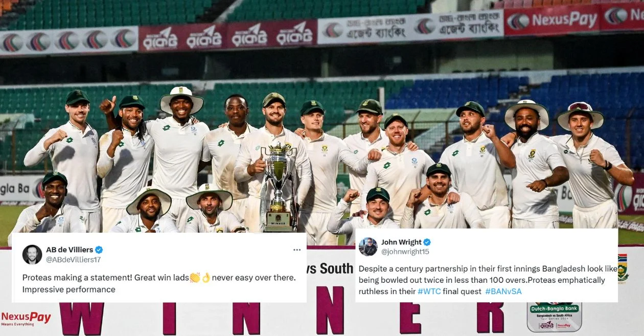Click the Cricket South Africa emblem beside John Wright's tweet
The height and width of the screenshot is (336, 644).
pos(623,268)
